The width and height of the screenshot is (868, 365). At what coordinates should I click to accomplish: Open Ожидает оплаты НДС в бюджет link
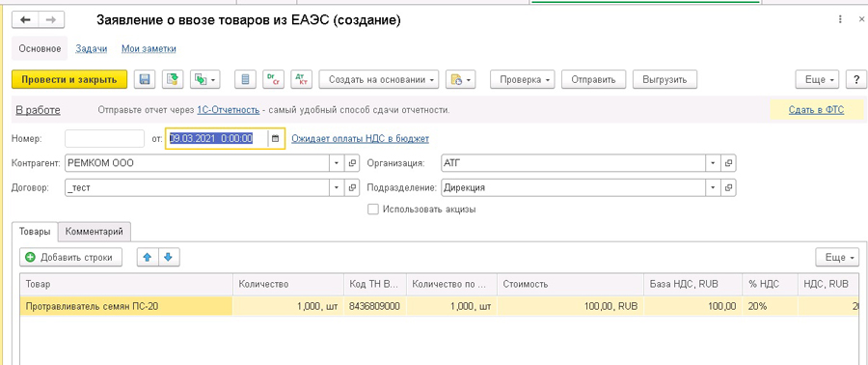point(360,138)
